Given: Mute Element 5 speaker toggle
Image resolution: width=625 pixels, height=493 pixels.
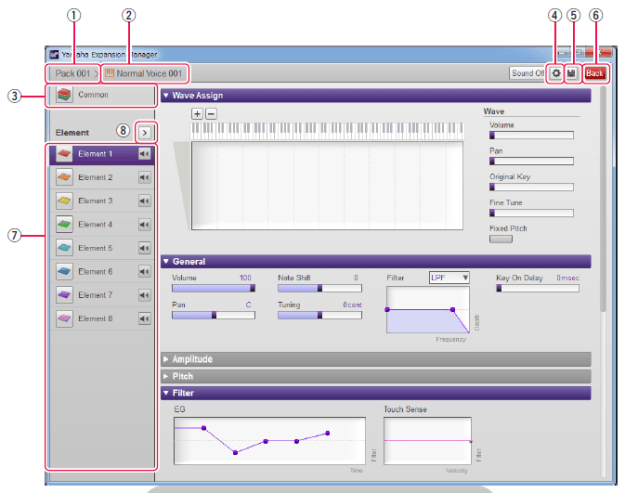Looking at the screenshot, I should point(144,248).
